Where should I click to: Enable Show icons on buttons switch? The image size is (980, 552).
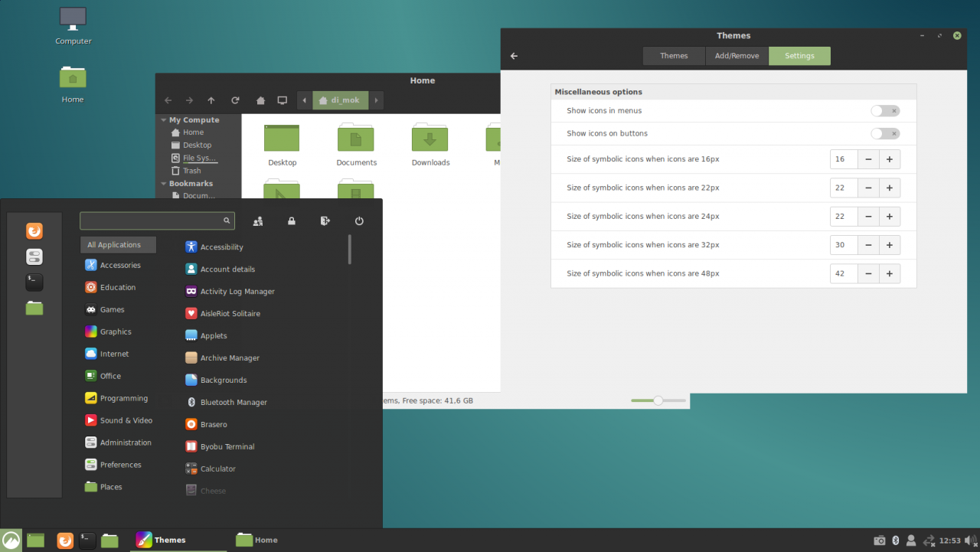click(885, 134)
